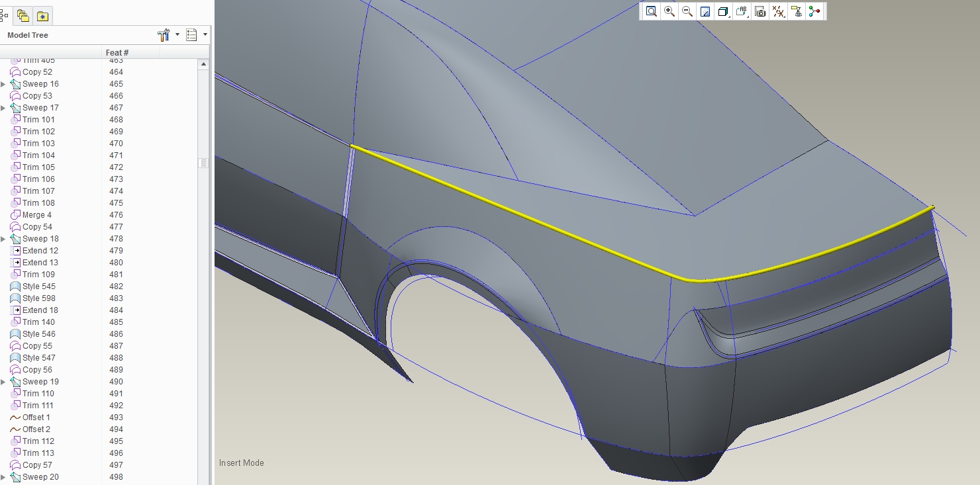Expand the Sweep 18 feature
The height and width of the screenshot is (485, 980).
click(x=3, y=239)
